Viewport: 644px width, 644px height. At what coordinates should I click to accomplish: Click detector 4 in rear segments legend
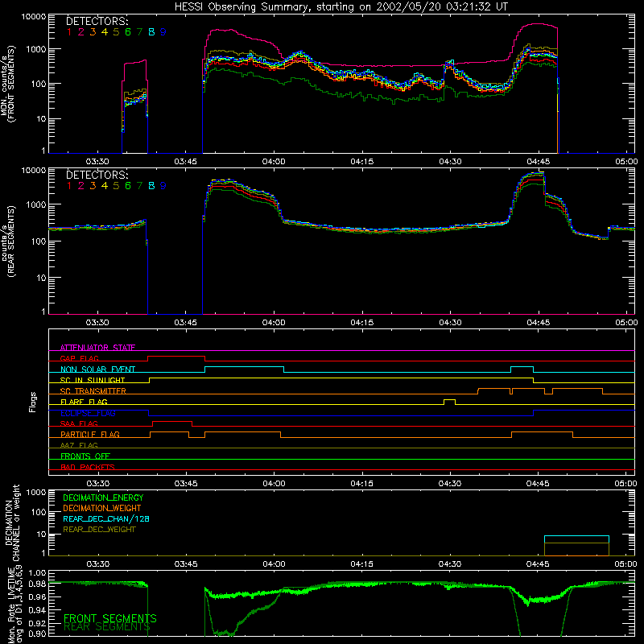pyautogui.click(x=105, y=186)
